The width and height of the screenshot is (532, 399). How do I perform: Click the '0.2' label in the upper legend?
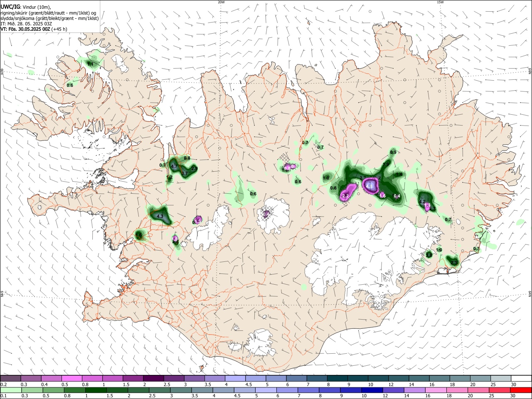(3, 384)
